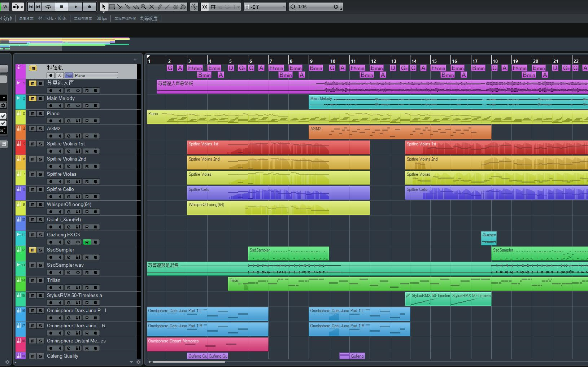Screen dimensions: 588x367
Task: Enable write automation on Trilian track
Action: (x=96, y=288)
